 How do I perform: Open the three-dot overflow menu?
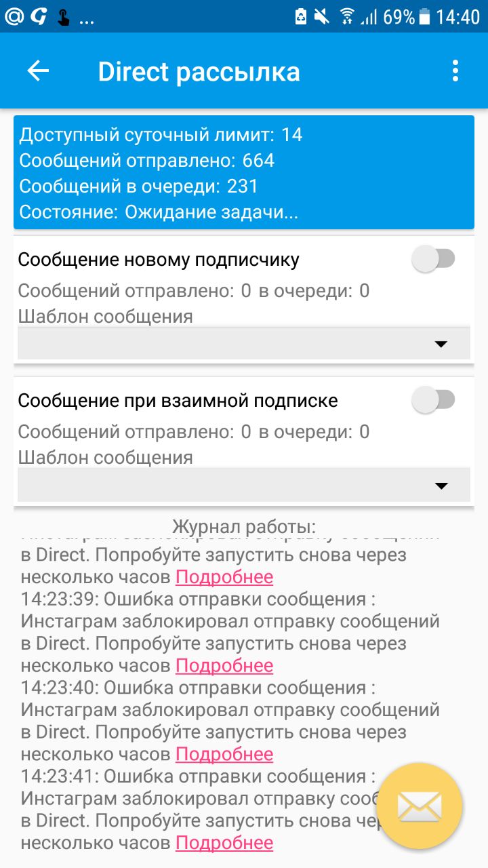(455, 71)
